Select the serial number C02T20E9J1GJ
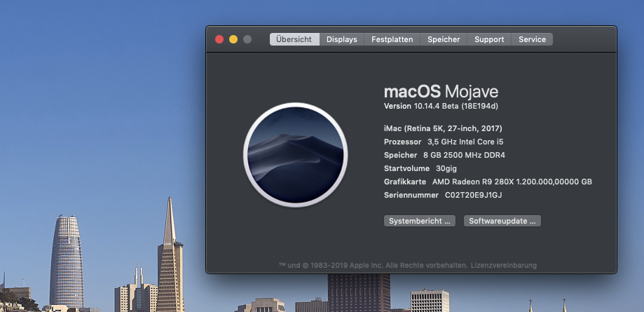Viewport: 644px width, 312px height. (474, 195)
